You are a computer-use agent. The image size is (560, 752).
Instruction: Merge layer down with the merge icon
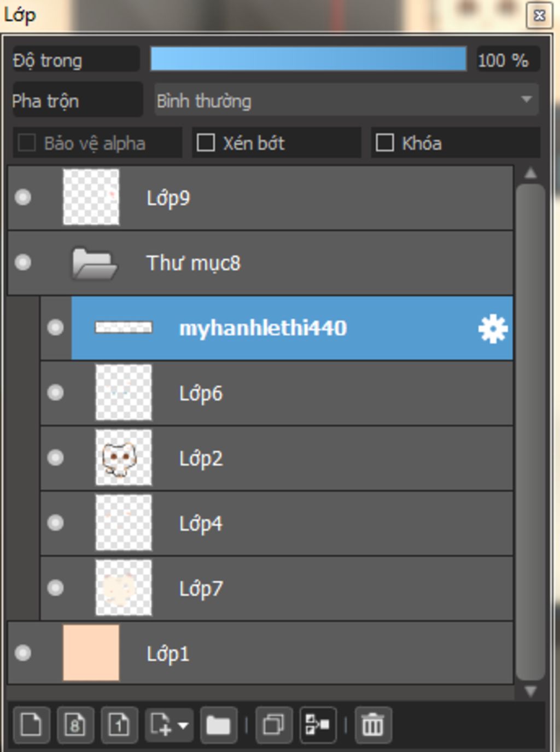[318, 725]
